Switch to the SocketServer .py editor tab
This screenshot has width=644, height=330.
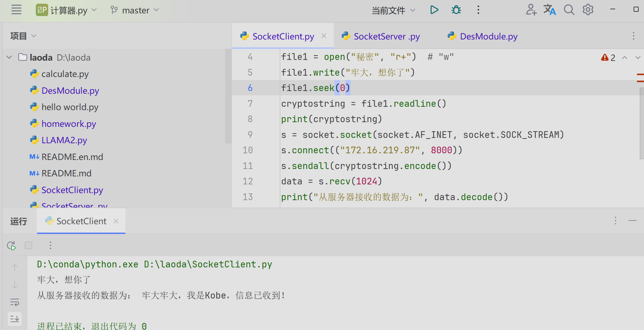pyautogui.click(x=380, y=36)
